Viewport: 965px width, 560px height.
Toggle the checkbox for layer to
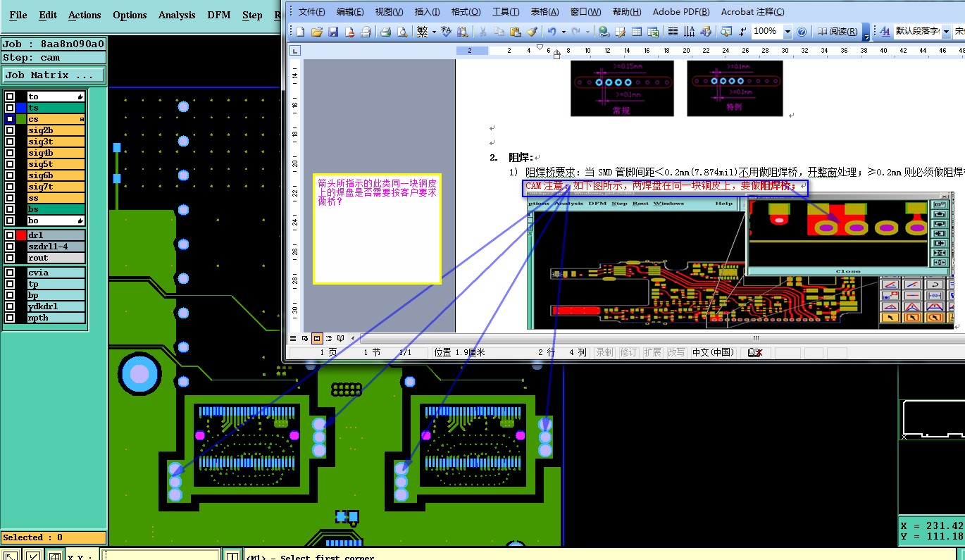click(10, 97)
